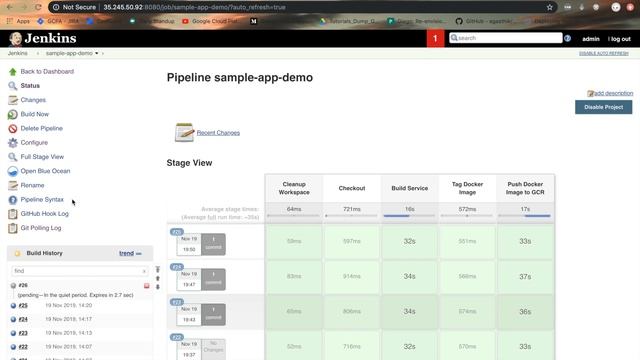
Task: Open Pipeline Syntax link
Action: click(x=42, y=200)
